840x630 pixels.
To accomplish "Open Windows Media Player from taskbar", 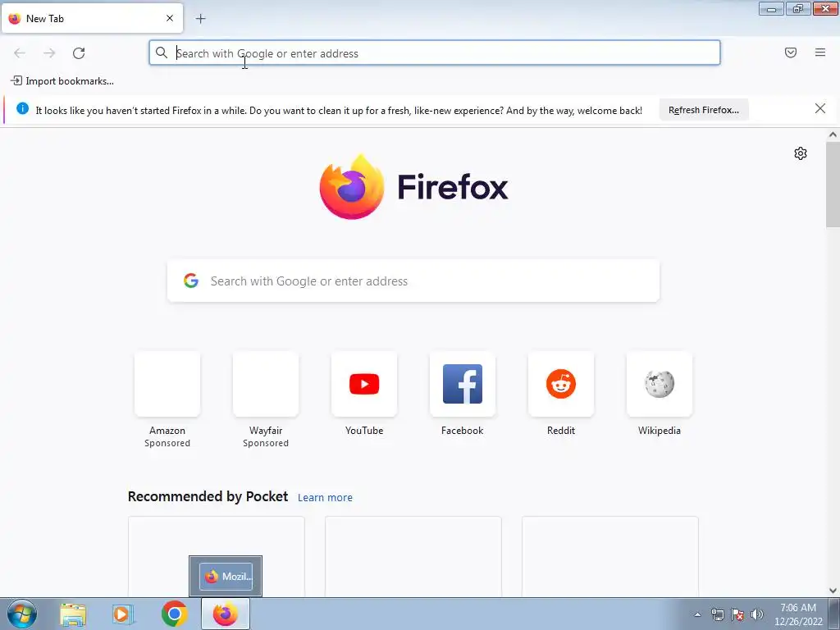I will tap(123, 614).
